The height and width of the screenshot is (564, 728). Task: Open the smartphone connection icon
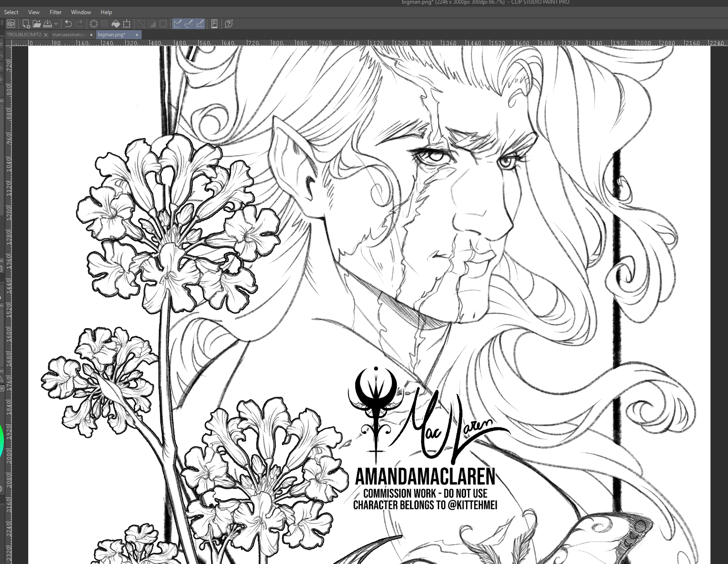point(214,24)
